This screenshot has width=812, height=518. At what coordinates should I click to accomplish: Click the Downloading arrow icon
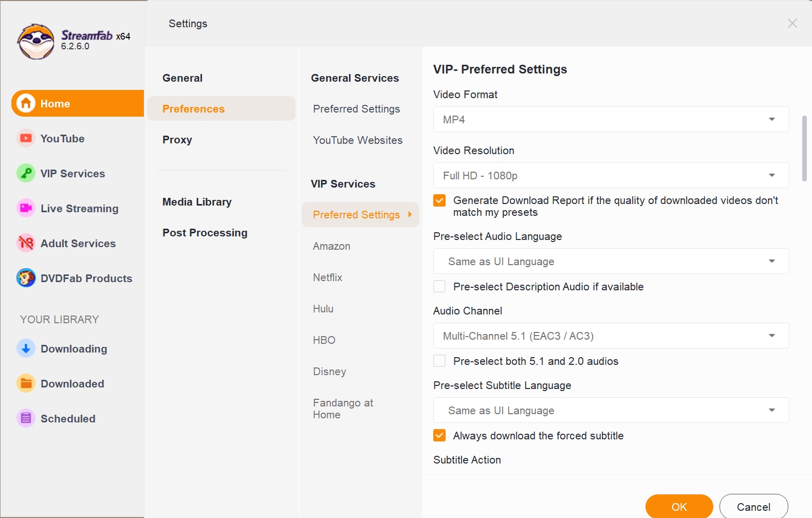coord(26,348)
